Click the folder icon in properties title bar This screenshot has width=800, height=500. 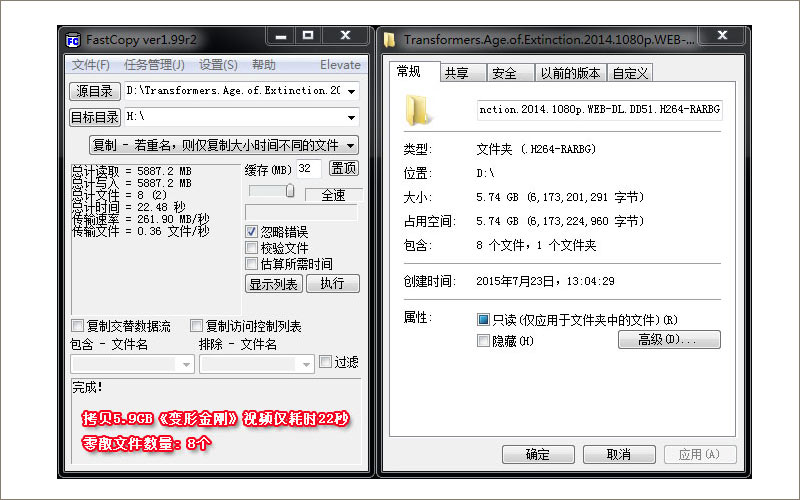391,40
